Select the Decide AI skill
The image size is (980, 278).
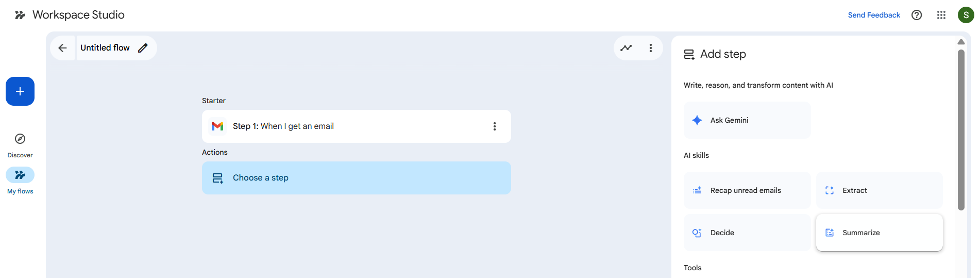point(747,233)
